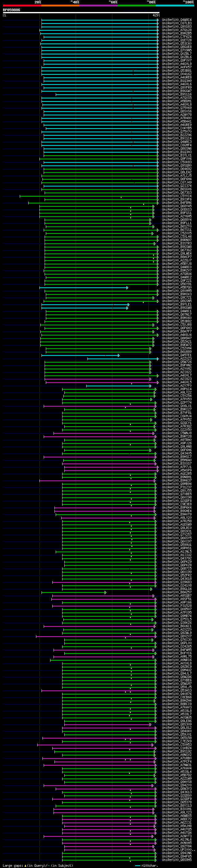Open hit UniRef100_Q1ET28
The image size is (197, 868).
pos(177,40)
